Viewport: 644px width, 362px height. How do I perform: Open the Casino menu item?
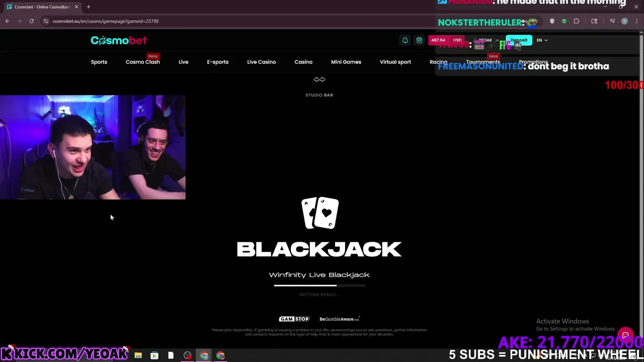(x=303, y=62)
